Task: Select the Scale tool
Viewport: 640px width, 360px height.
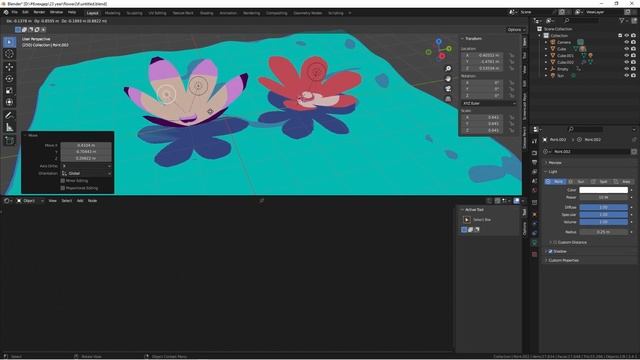Action: pos(9,90)
